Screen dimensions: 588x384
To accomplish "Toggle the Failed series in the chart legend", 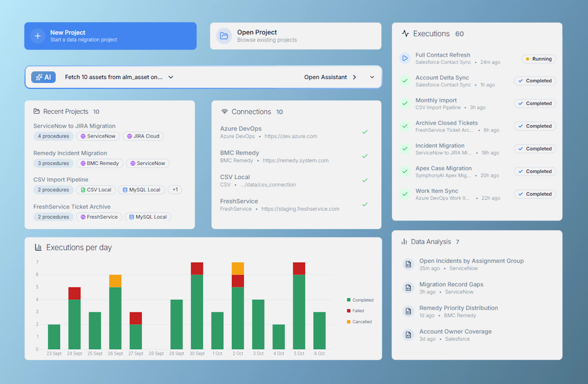I will [355, 311].
